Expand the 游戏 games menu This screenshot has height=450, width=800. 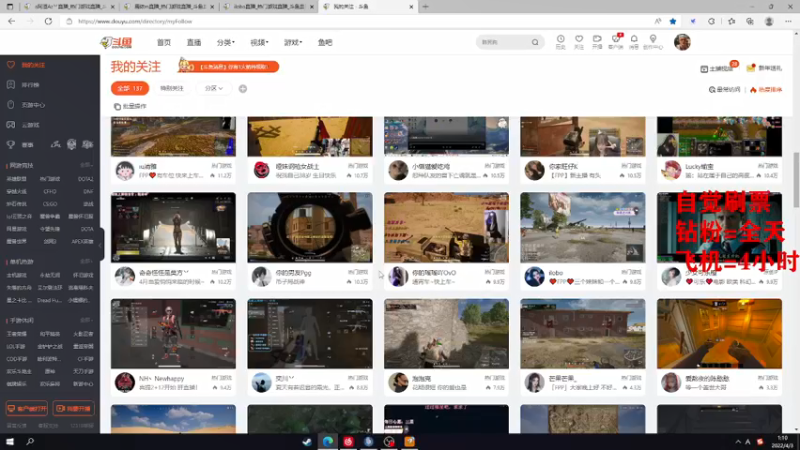tap(293, 42)
